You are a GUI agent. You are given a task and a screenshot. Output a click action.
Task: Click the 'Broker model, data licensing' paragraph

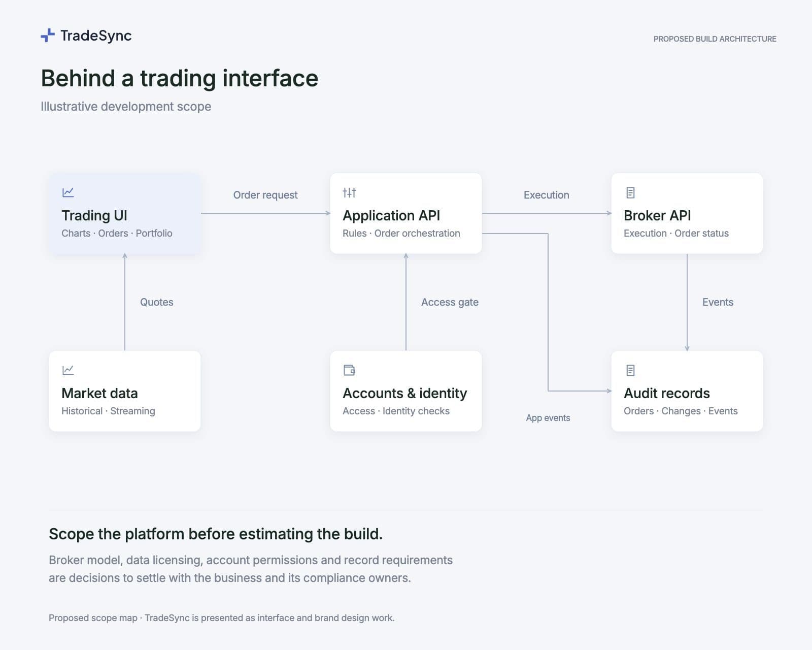tap(251, 569)
